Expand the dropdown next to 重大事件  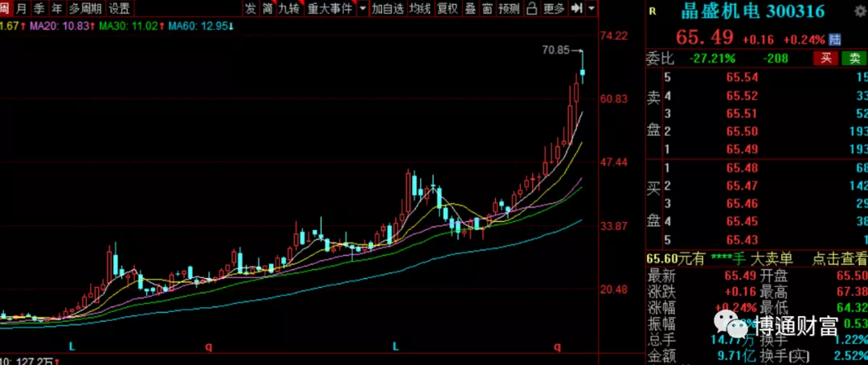[362, 8]
